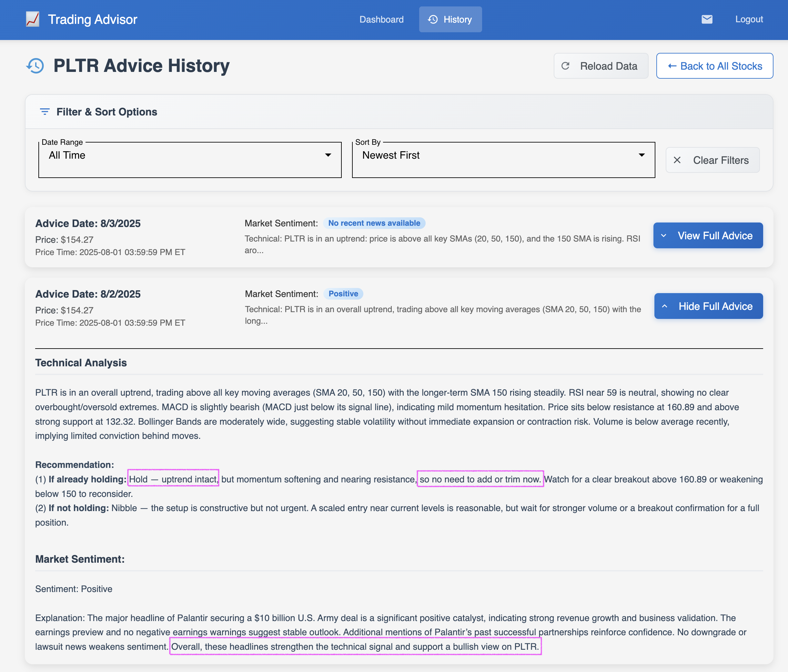
Task: Click the 'PLTR Advice History' page title
Action: (x=141, y=66)
